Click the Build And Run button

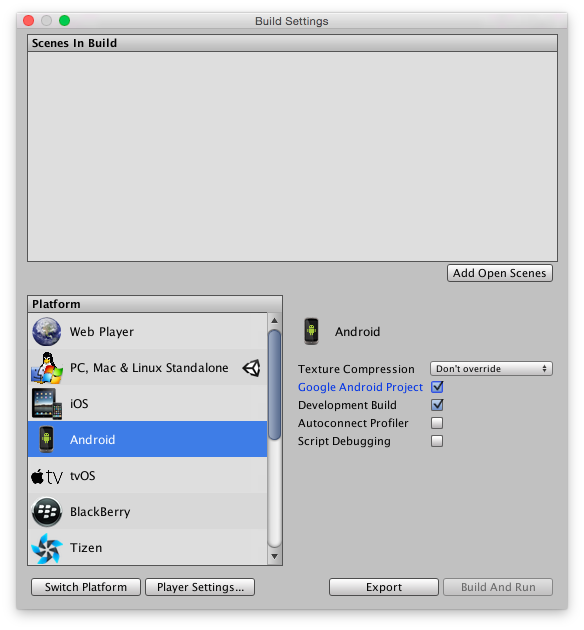click(x=498, y=587)
